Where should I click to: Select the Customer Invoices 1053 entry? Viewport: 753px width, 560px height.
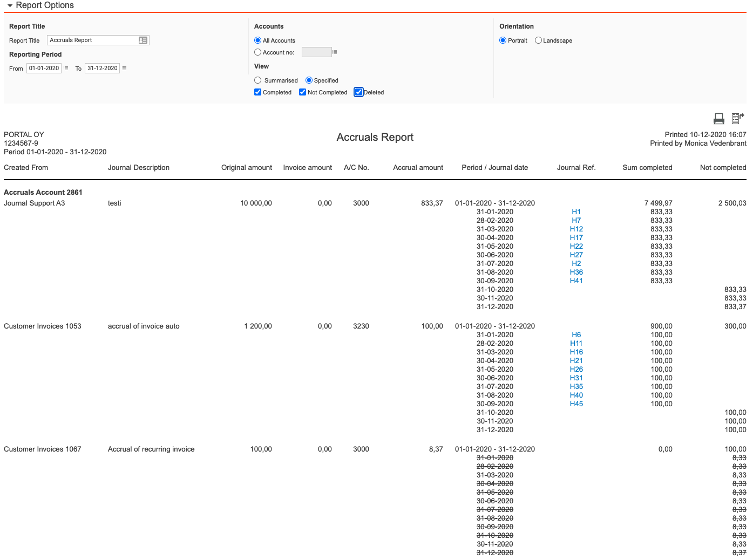tap(43, 326)
